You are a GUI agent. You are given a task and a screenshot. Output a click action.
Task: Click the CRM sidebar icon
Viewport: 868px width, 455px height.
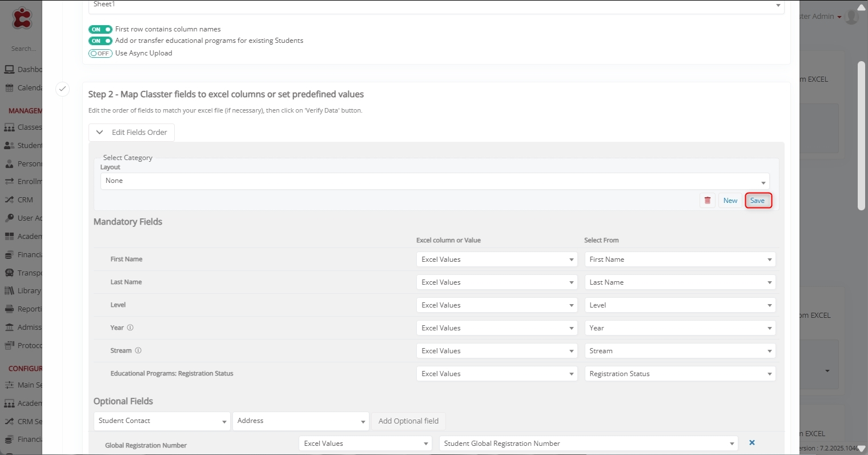tap(9, 200)
